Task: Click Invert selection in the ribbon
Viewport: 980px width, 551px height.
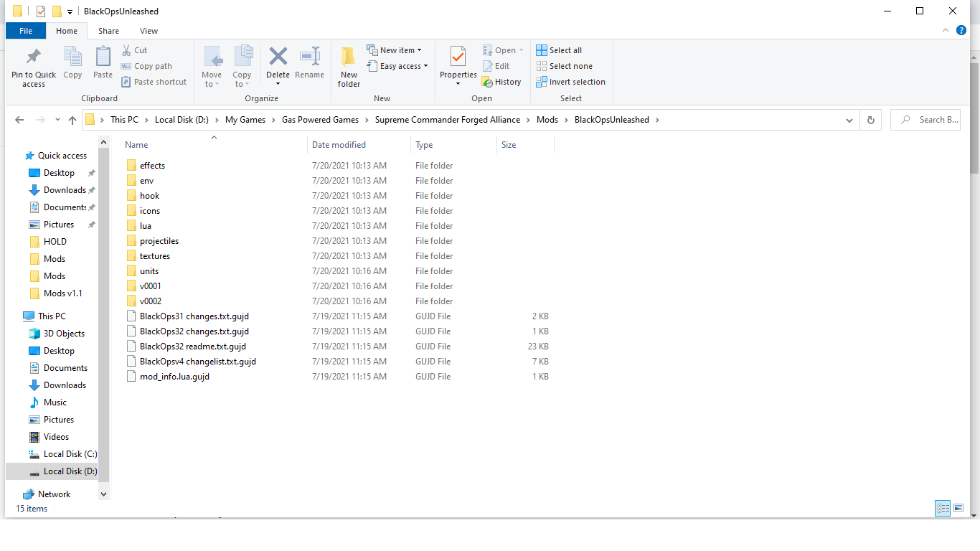Action: tap(571, 82)
